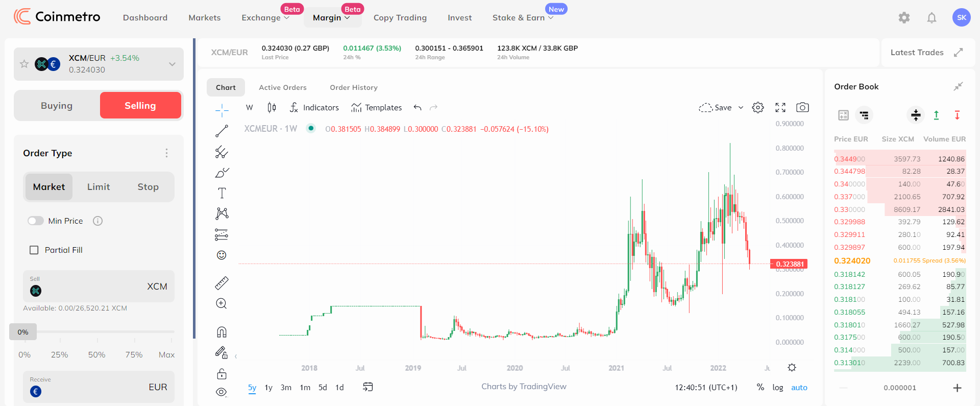Expand the XCM/EUR pair selector
980x406 pixels.
pos(172,64)
